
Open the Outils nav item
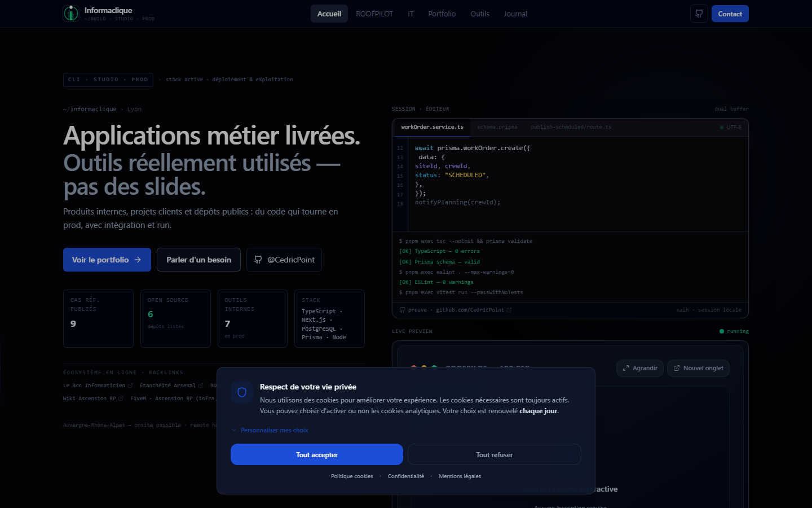click(x=480, y=14)
